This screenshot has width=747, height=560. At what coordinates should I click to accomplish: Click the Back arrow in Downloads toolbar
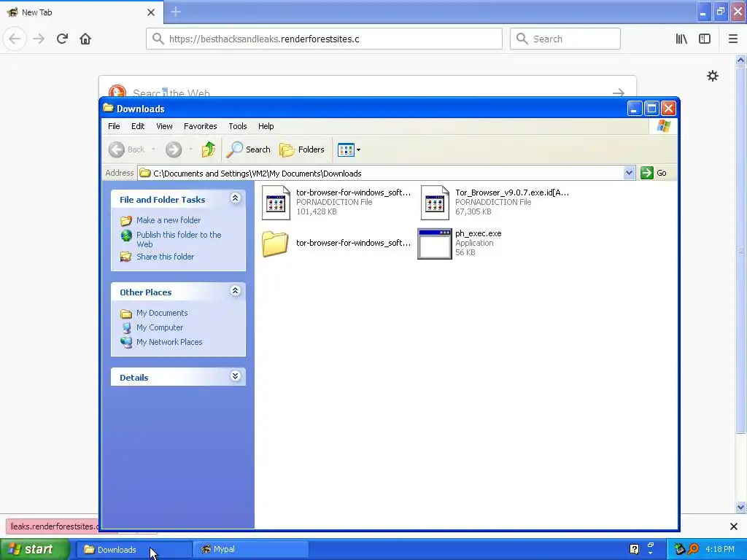[117, 149]
